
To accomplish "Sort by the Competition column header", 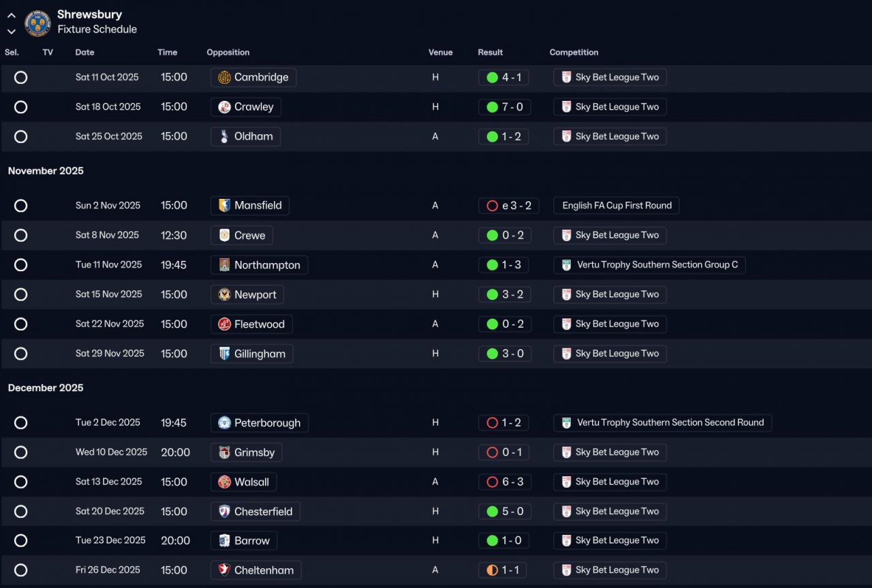I will tap(574, 52).
